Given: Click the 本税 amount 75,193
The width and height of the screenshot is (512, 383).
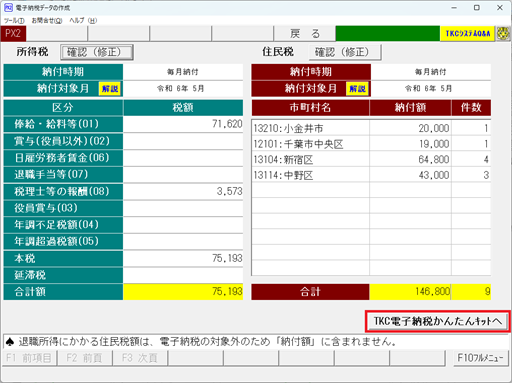Looking at the screenshot, I should (183, 258).
